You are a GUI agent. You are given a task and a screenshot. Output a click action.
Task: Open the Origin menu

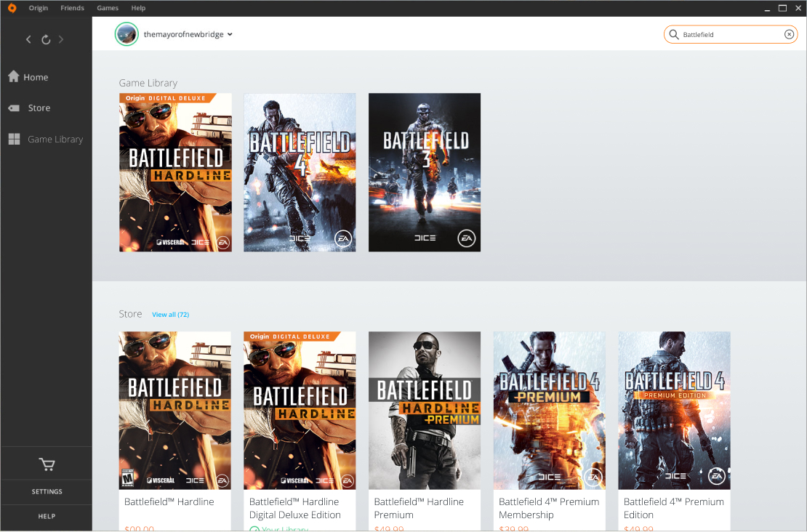click(x=39, y=8)
